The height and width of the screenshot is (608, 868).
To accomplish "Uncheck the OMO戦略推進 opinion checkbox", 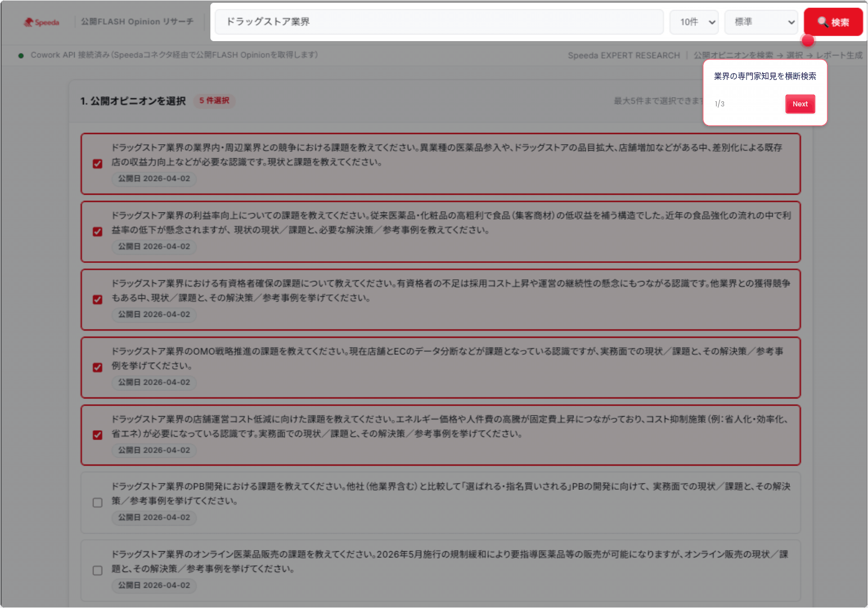I will coord(97,368).
